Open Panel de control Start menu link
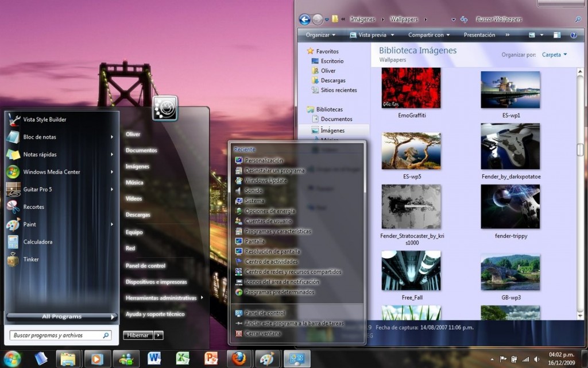Image resolution: width=588 pixels, height=368 pixels. pos(145,266)
